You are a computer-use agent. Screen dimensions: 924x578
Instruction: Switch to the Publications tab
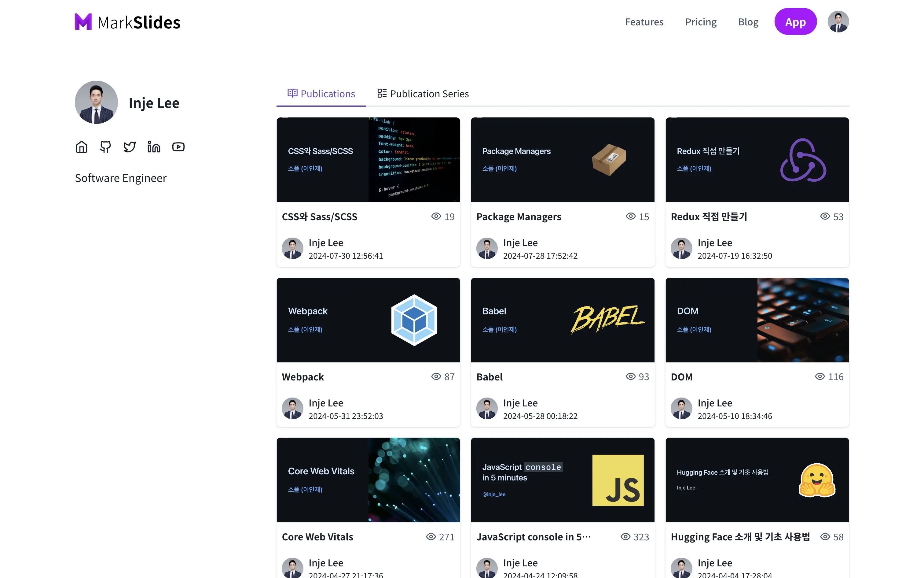pos(321,94)
